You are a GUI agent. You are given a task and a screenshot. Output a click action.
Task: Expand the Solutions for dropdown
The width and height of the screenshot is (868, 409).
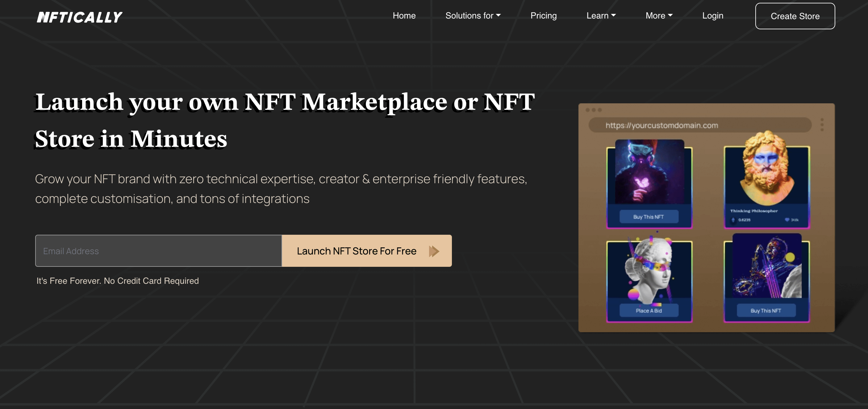[473, 15]
